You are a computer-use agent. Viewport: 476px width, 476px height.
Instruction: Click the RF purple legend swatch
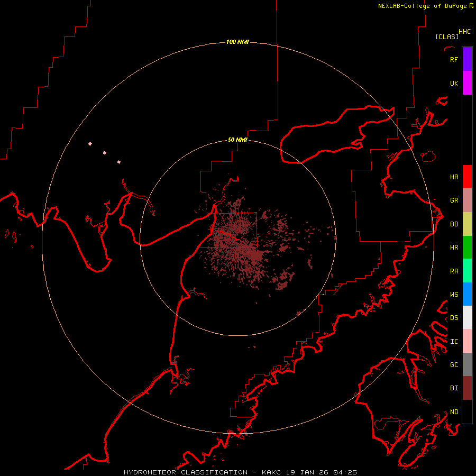pyautogui.click(x=467, y=59)
